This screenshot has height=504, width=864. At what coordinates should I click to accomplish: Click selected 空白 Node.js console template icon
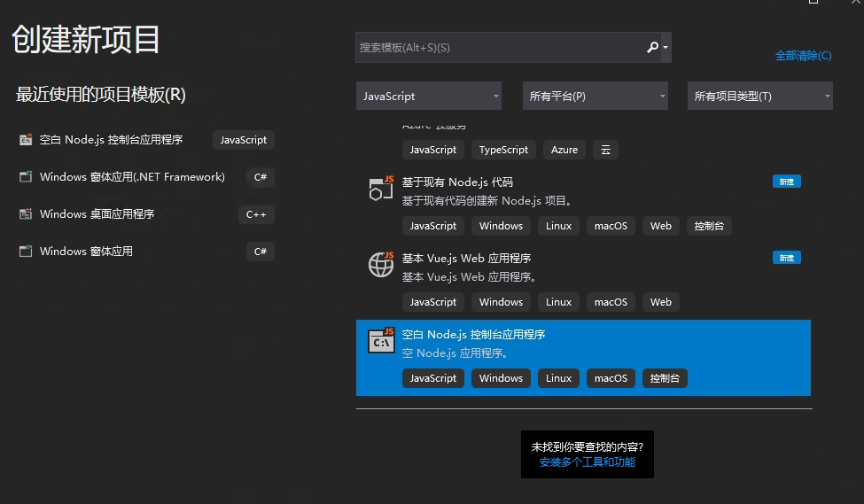pyautogui.click(x=381, y=340)
